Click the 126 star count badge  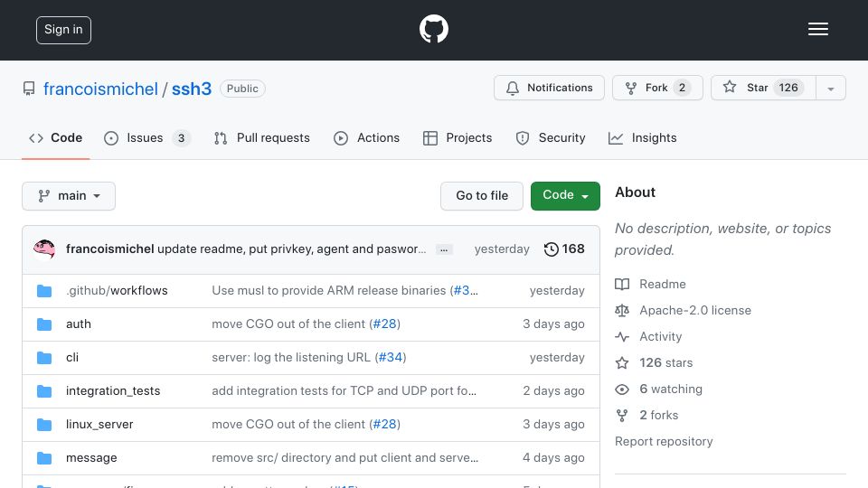click(788, 88)
